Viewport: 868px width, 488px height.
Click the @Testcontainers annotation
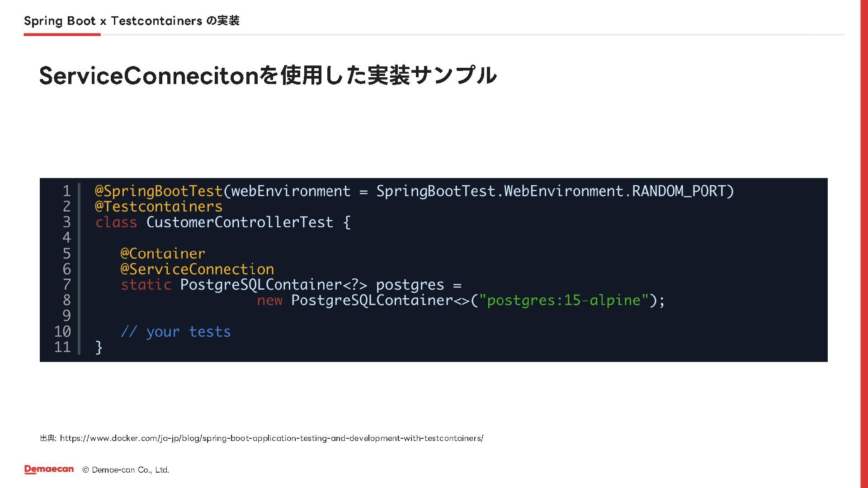click(159, 206)
